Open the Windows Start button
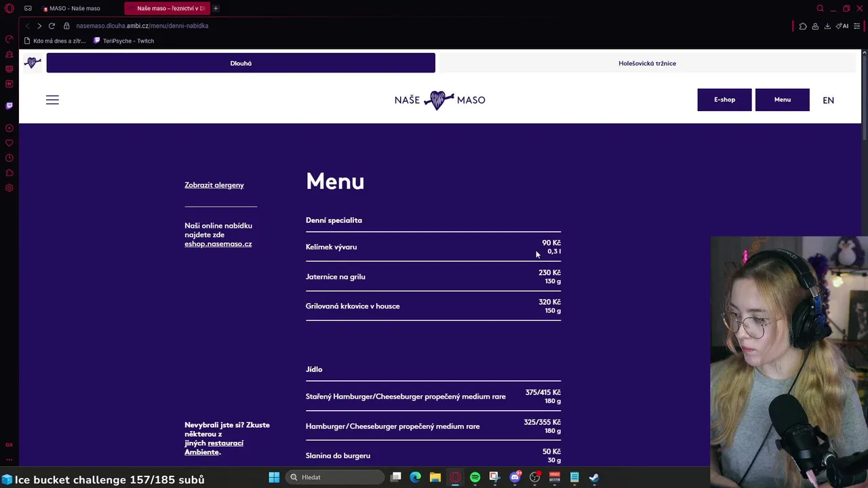This screenshot has width=868, height=488. pyautogui.click(x=274, y=477)
